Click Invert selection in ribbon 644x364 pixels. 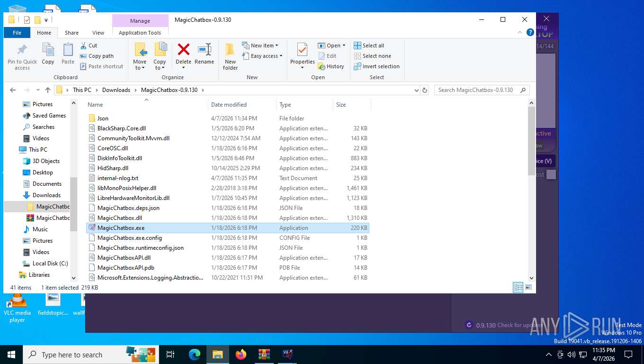coord(377,66)
